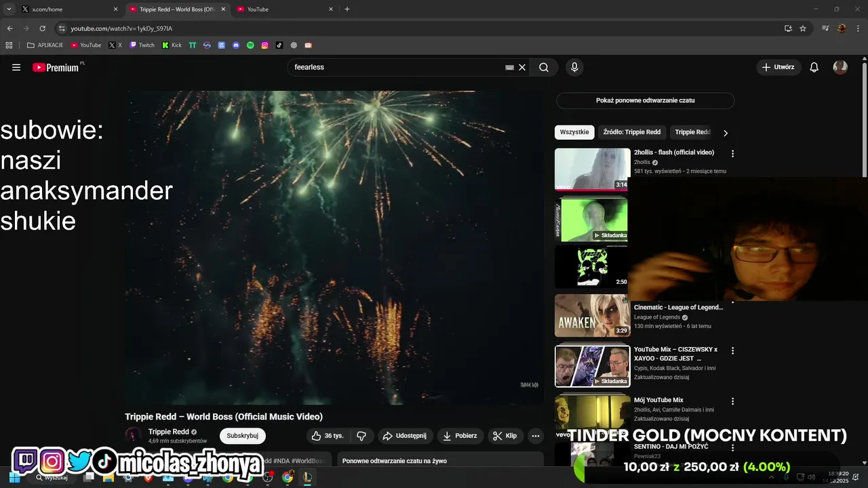Image resolution: width=868 pixels, height=488 pixels.
Task: Open the YouTube guide hamburger menu
Action: (16, 67)
